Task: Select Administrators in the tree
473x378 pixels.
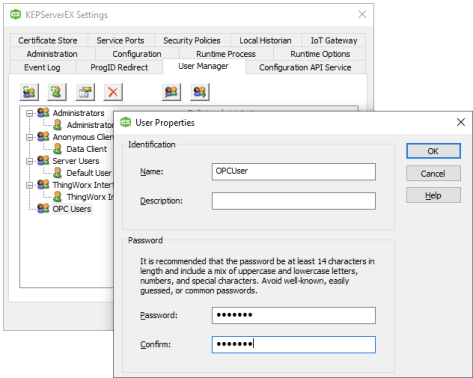Action: (x=78, y=113)
